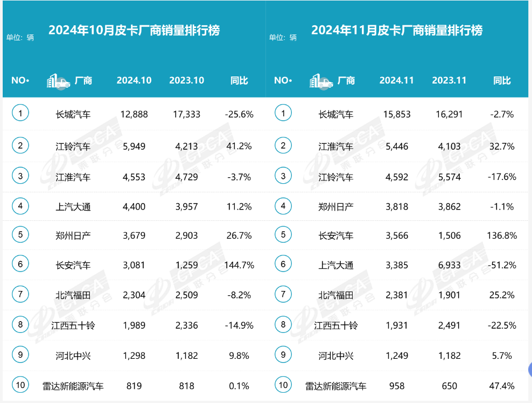Click the 2024.11 column header
The image size is (532, 403).
(397, 80)
